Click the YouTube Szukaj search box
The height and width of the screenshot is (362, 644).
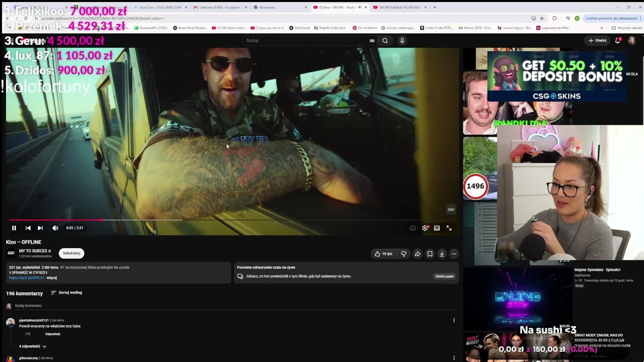click(x=306, y=41)
